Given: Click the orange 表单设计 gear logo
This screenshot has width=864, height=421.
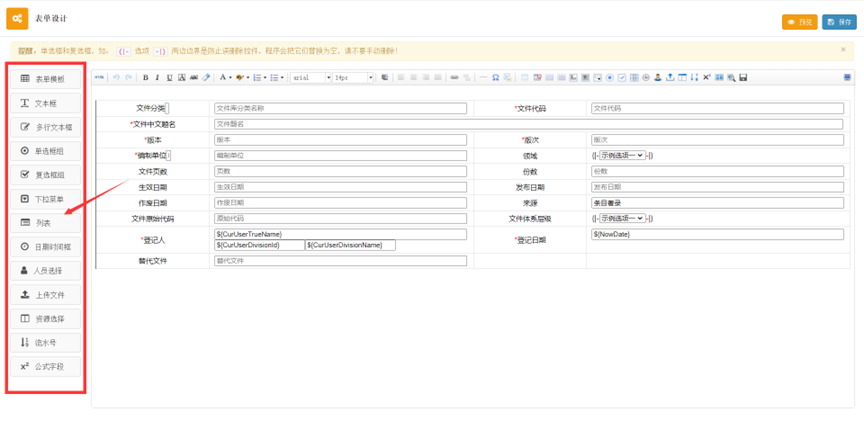Looking at the screenshot, I should coord(17,18).
